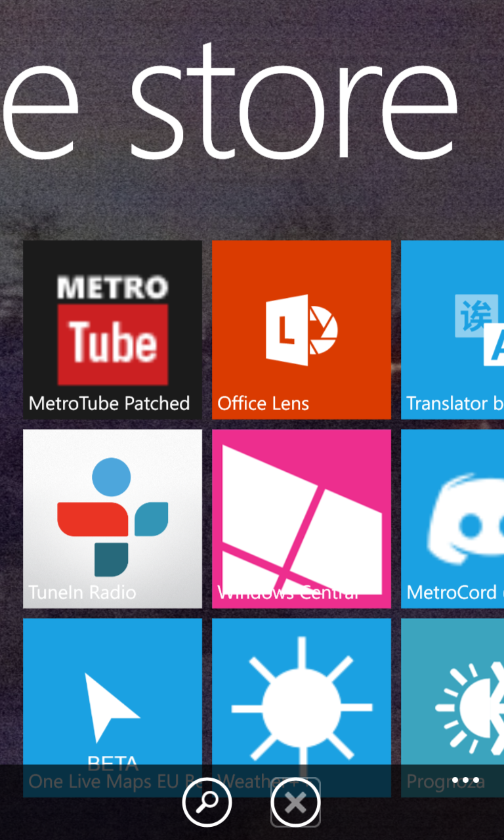Open the Windows Central tile
This screenshot has width=504, height=840.
pos(301,518)
